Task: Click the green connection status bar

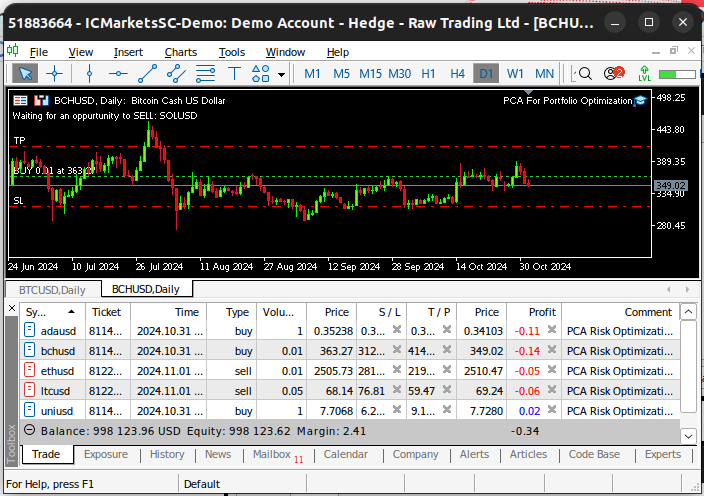Action: click(677, 74)
